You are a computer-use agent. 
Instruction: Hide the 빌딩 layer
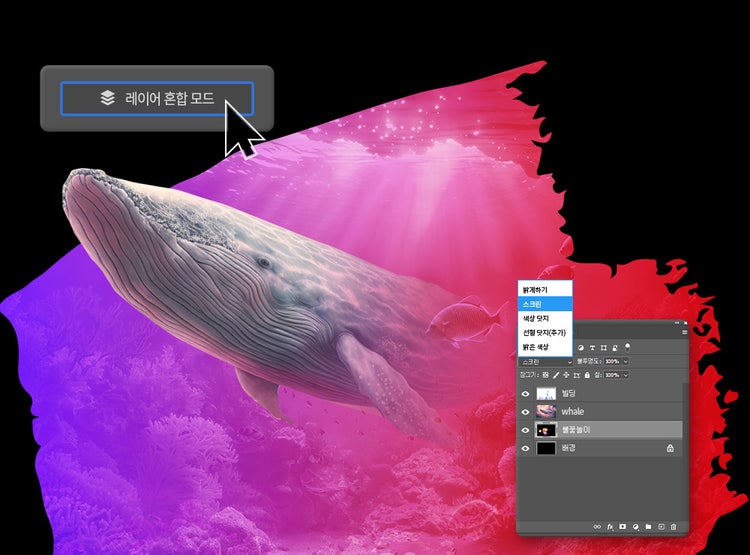tap(526, 394)
